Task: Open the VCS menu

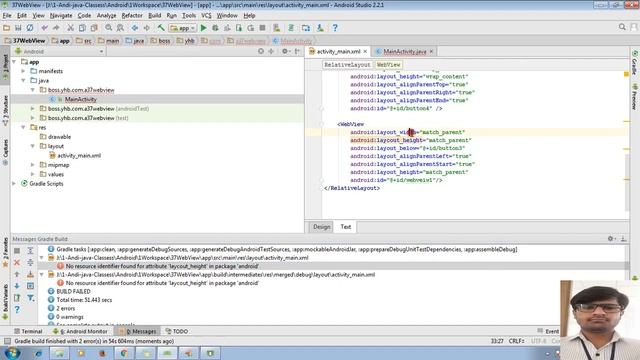Action: point(206,16)
